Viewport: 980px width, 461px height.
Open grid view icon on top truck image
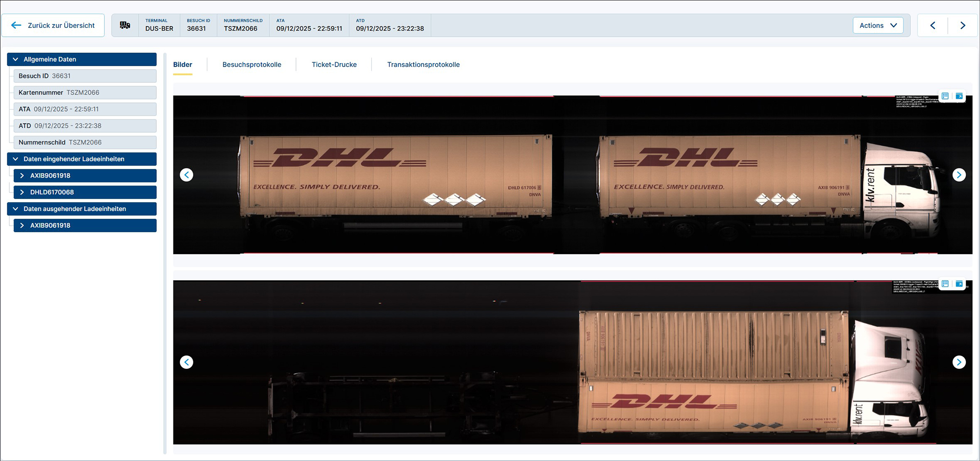click(x=945, y=96)
